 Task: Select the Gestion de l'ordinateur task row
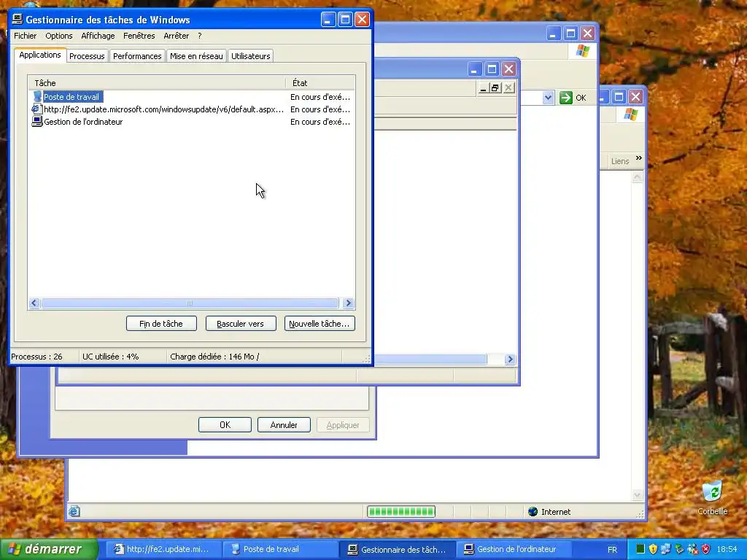pyautogui.click(x=191, y=122)
